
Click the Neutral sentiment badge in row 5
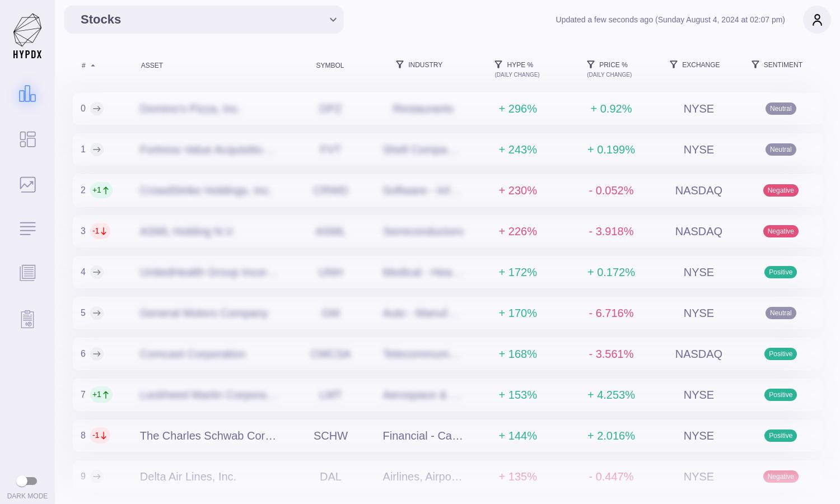pyautogui.click(x=781, y=313)
